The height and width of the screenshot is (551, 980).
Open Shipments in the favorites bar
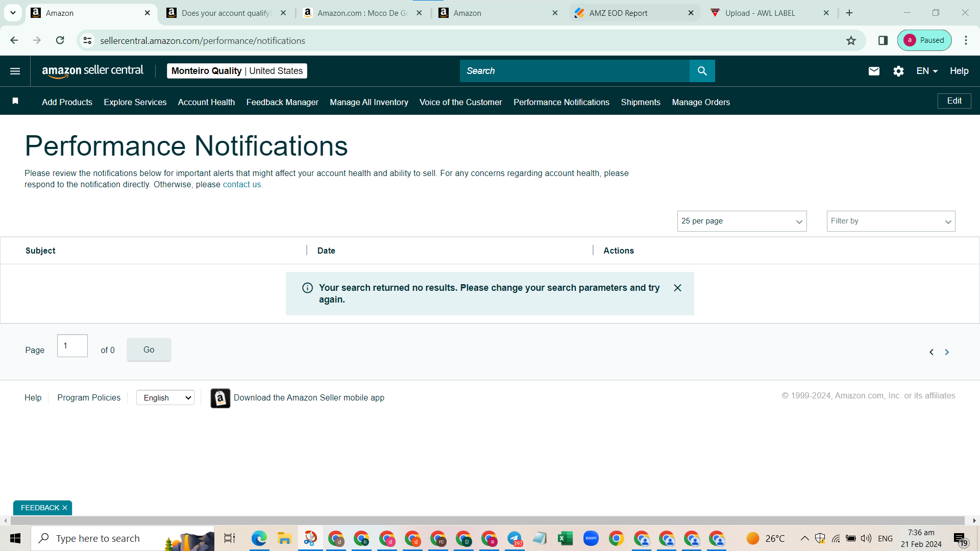click(x=641, y=102)
